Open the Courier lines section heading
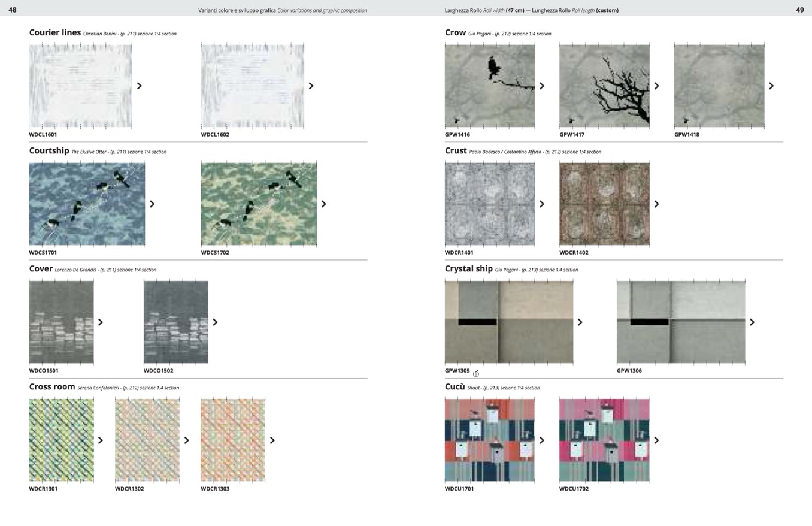812x526 pixels. coord(55,32)
